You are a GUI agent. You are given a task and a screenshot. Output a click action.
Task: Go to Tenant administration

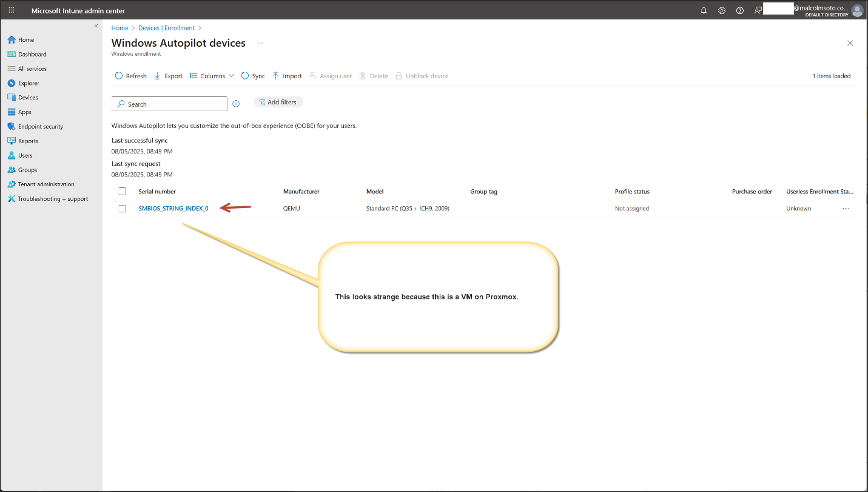pyautogui.click(x=46, y=184)
